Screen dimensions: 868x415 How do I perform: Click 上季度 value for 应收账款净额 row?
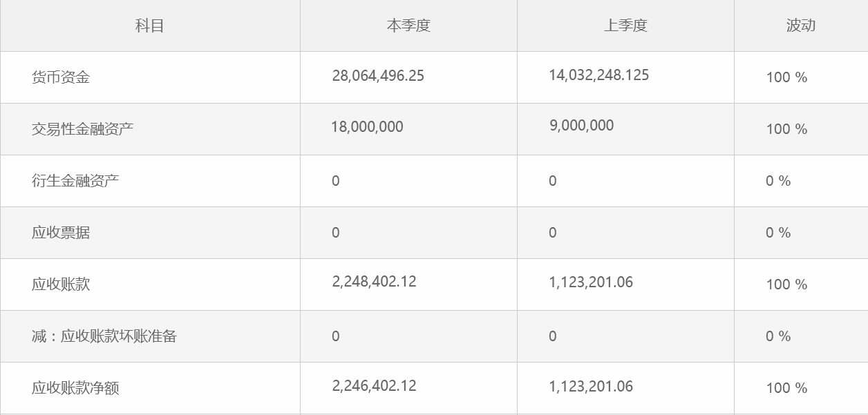[x=591, y=387]
